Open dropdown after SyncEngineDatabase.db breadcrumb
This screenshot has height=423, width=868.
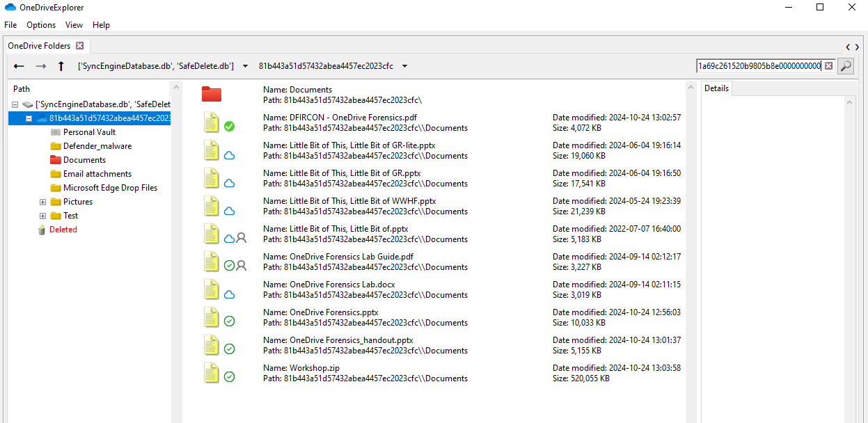(245, 66)
